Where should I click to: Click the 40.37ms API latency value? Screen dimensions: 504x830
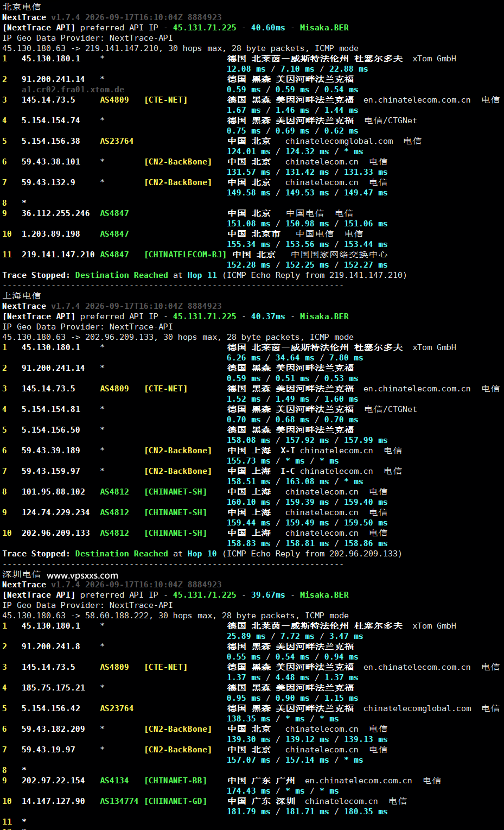[268, 316]
